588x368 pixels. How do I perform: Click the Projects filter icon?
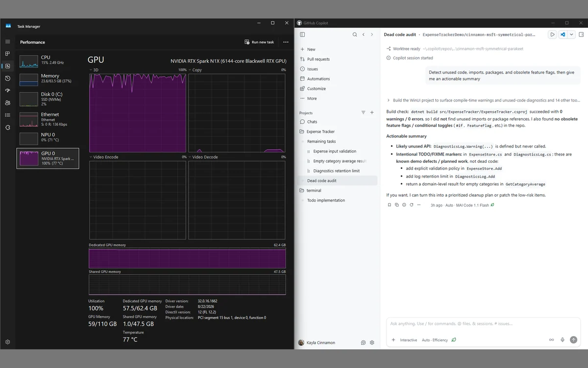click(x=364, y=113)
